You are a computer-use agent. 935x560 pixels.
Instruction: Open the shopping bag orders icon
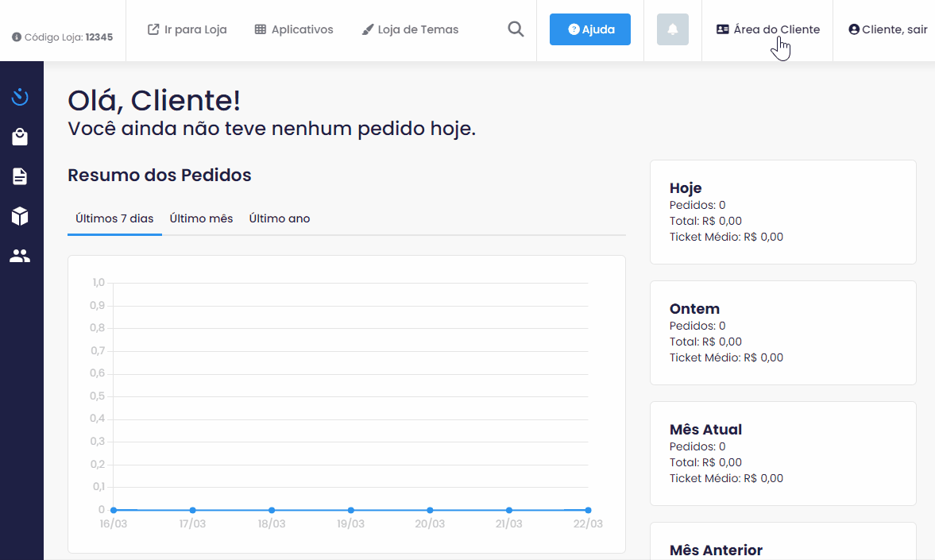click(20, 137)
